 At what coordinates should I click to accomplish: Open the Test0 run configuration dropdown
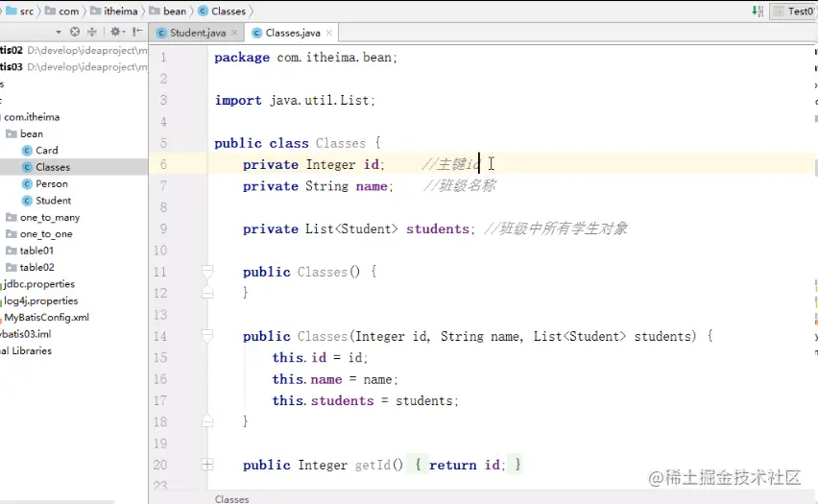pos(793,11)
